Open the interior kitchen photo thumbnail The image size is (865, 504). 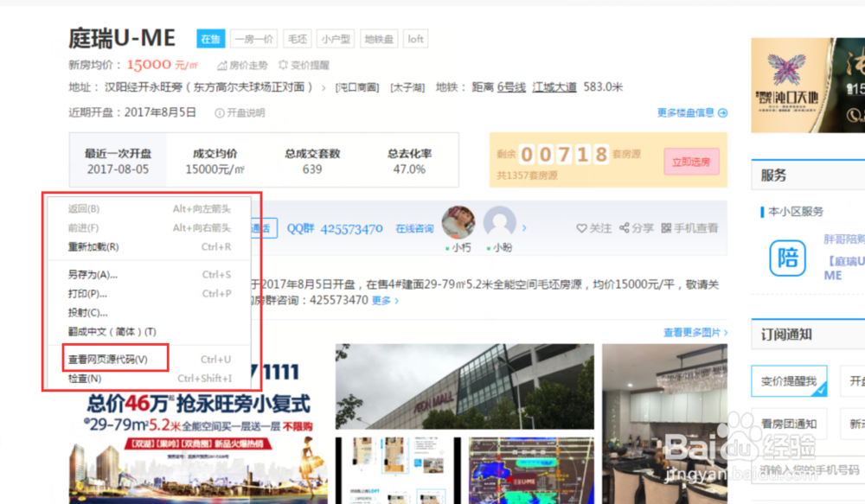(664, 424)
